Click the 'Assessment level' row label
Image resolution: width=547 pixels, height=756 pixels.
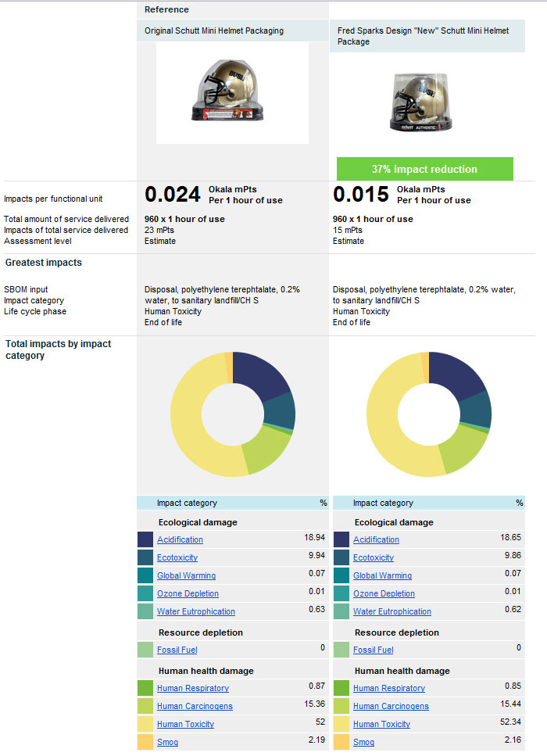tap(38, 241)
